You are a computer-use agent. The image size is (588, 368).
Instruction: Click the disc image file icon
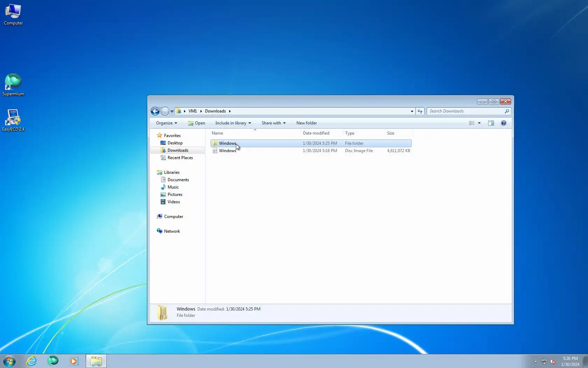tap(215, 151)
